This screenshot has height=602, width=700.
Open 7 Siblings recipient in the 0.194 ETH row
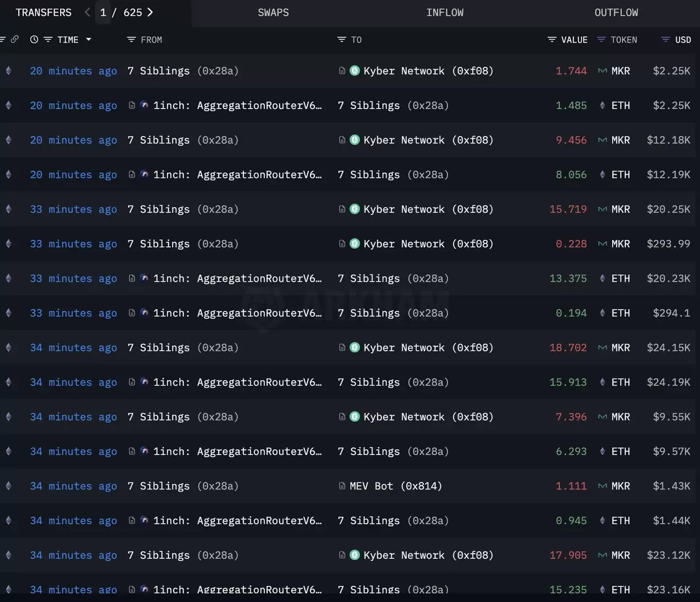coord(394,313)
